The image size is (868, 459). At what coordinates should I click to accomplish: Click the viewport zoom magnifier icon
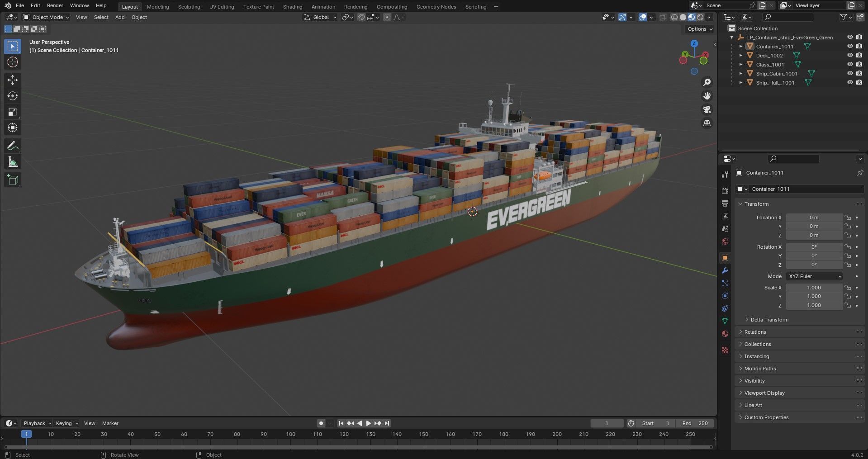(707, 82)
